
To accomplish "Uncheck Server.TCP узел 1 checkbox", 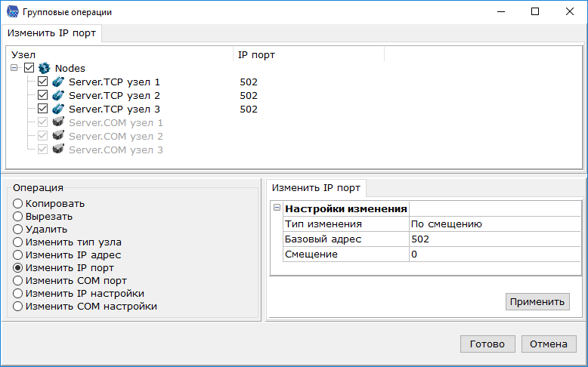I will pos(43,82).
